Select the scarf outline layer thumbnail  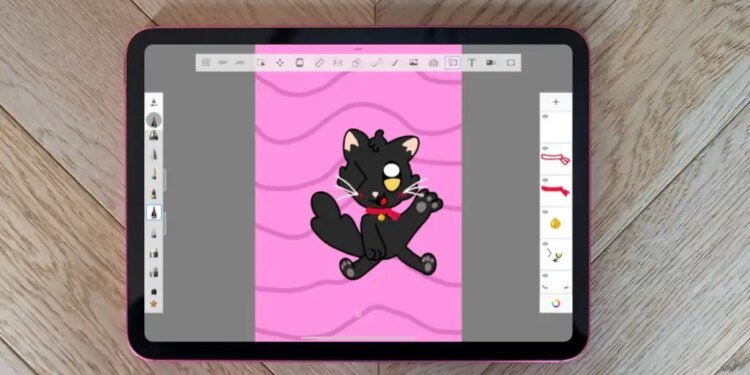(x=556, y=159)
